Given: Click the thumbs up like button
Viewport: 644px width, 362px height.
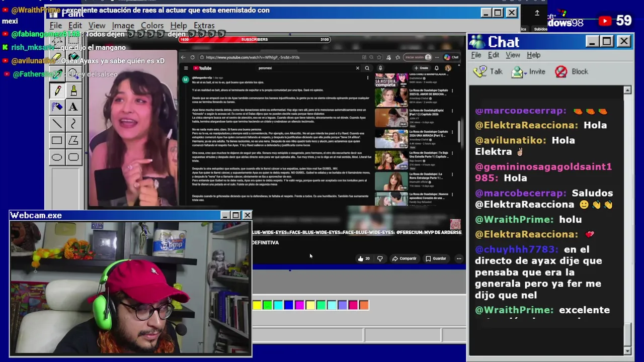Looking at the screenshot, I should 364,258.
